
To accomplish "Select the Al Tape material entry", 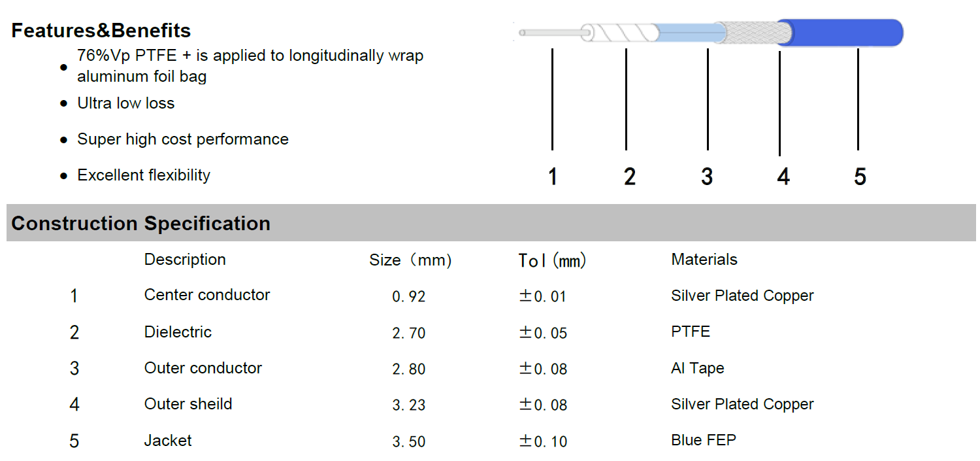I will [698, 368].
